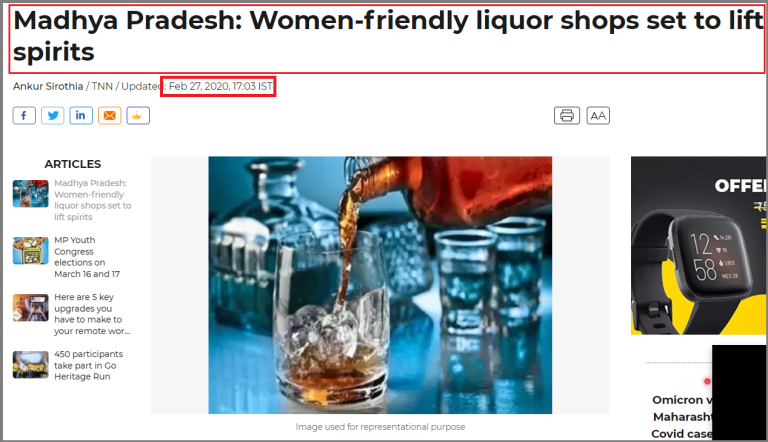
Task: Change font size with AA icon
Action: coord(598,116)
